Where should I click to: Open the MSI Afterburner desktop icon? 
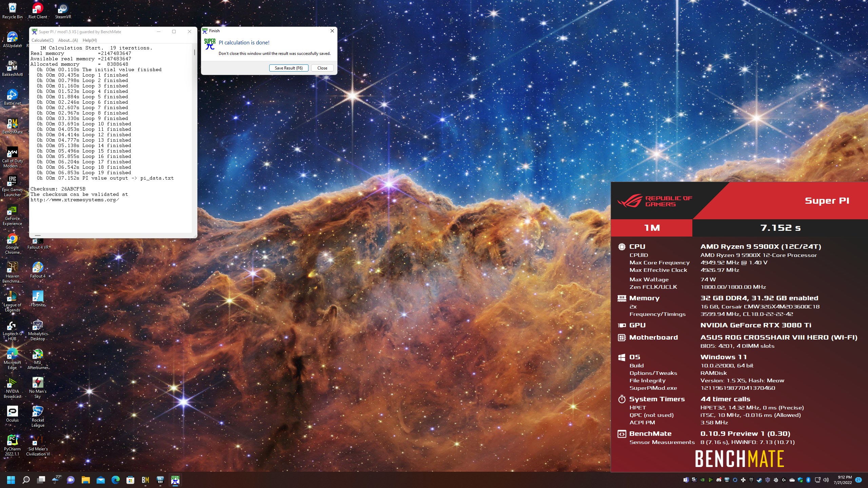tap(38, 359)
